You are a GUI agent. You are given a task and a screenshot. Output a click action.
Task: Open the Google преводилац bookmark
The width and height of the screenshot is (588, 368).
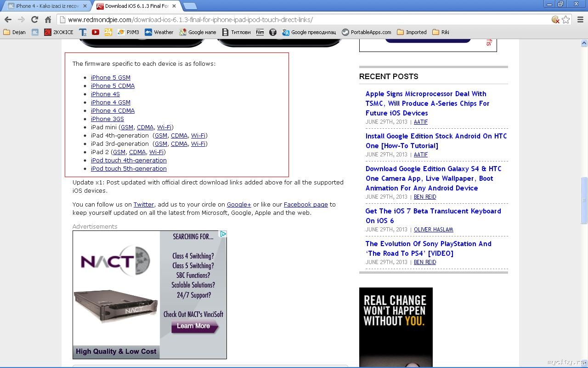click(309, 32)
